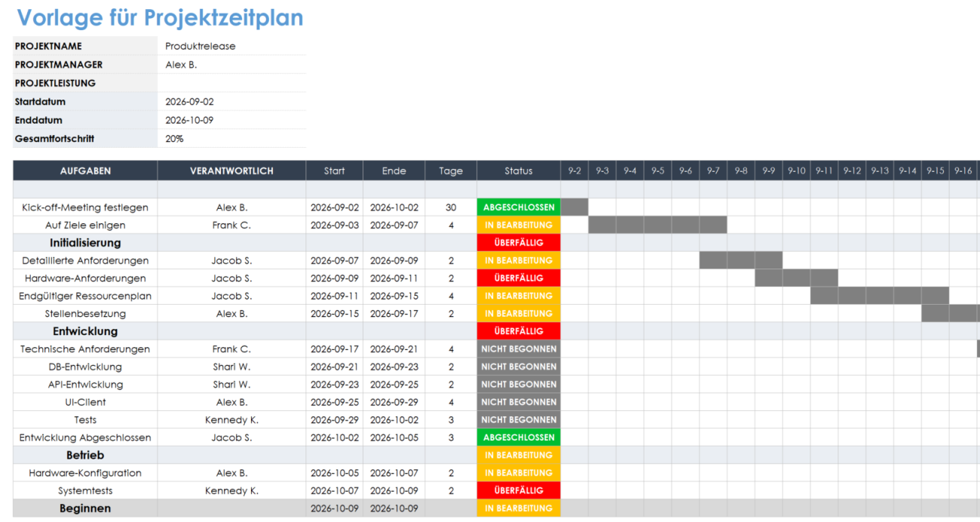980x522 pixels.
Task: Select the 'Beginnen' milestone row label
Action: pos(85,508)
